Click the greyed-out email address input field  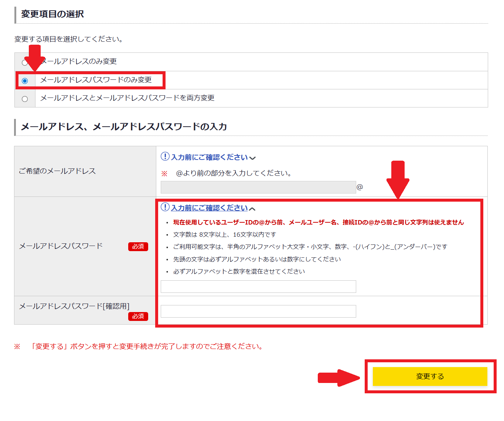coord(258,187)
